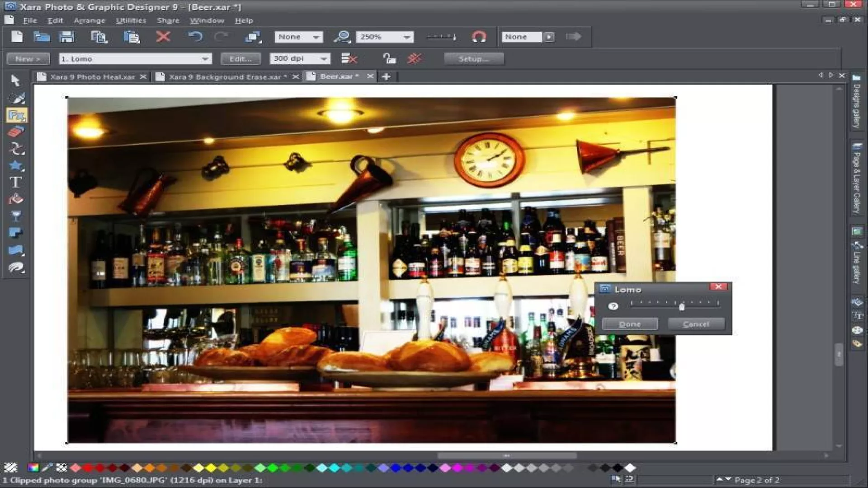868x488 pixels.
Task: Toggle Page & Layer Gallery panel
Action: coord(857,178)
